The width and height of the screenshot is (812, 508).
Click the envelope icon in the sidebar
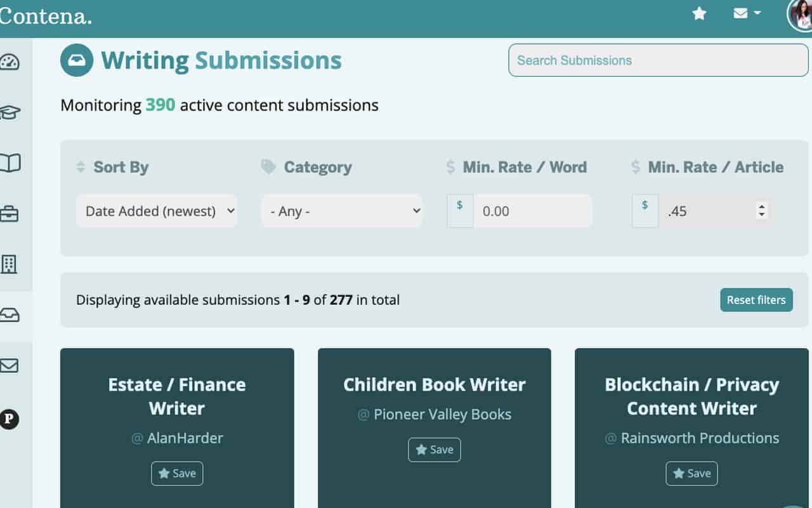click(16, 365)
